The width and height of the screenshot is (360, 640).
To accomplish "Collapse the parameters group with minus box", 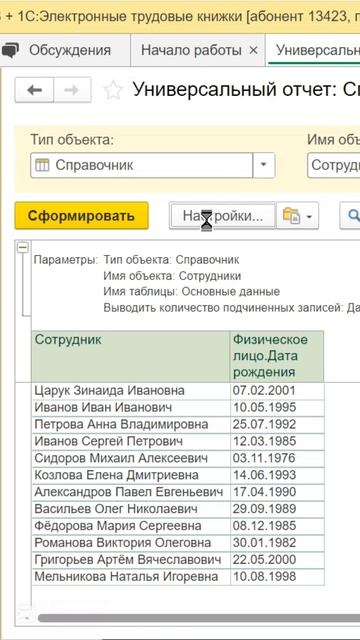I will click(23, 247).
